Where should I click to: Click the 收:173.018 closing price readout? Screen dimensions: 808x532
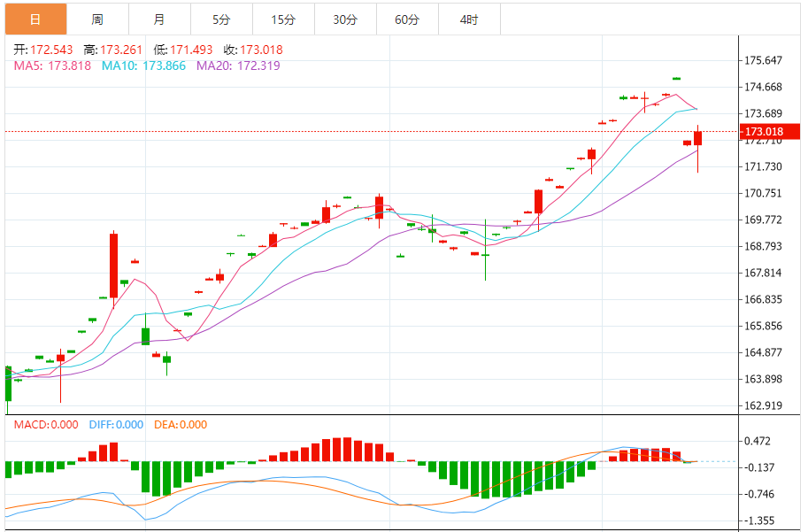click(253, 50)
